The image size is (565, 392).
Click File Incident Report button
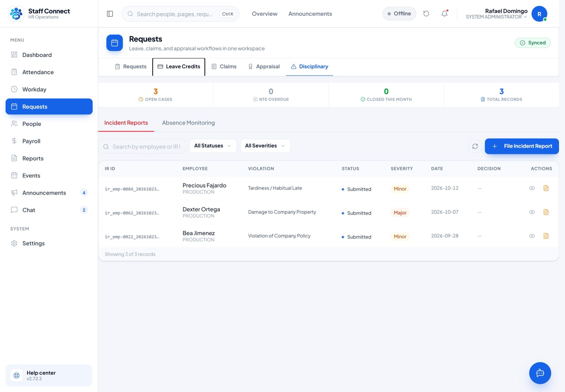pos(522,146)
